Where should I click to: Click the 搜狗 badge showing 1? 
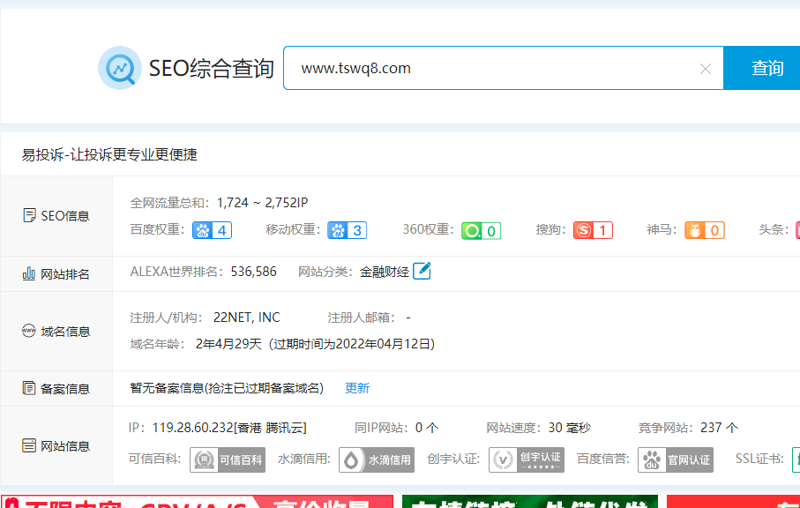pyautogui.click(x=593, y=230)
